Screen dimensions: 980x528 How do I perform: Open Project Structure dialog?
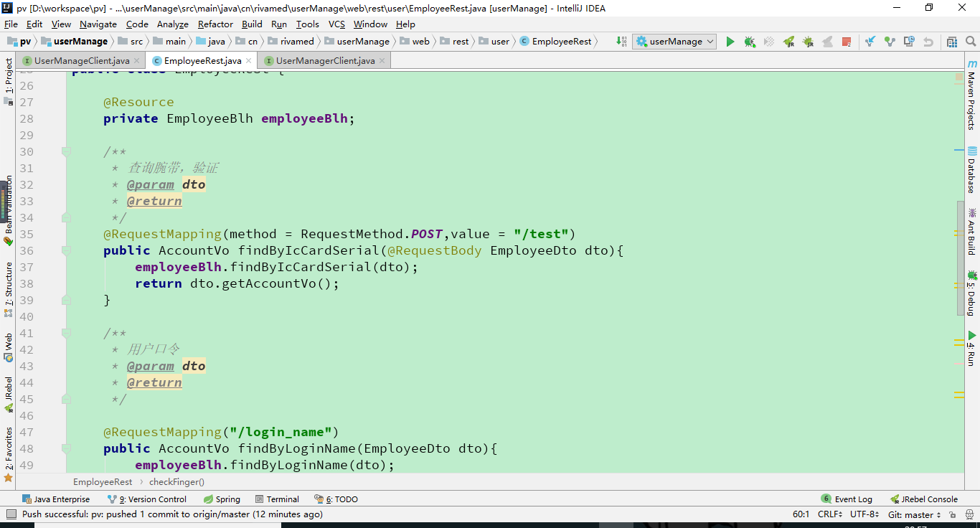tap(952, 42)
